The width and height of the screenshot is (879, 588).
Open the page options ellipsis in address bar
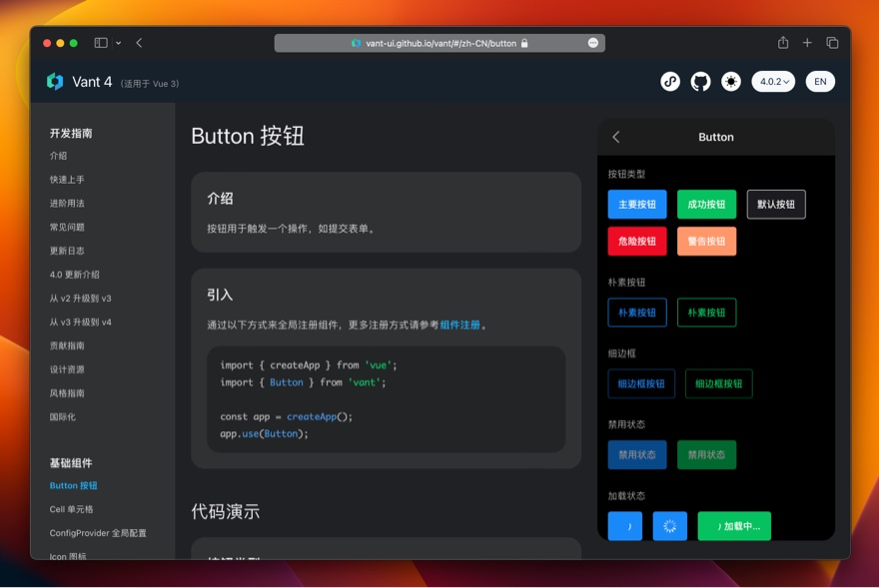[593, 43]
